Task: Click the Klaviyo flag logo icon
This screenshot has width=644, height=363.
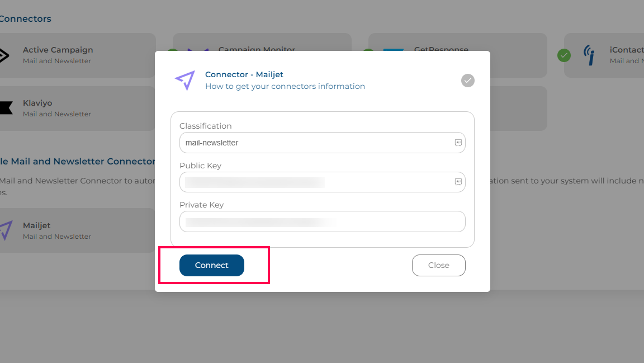Action: coord(6,108)
